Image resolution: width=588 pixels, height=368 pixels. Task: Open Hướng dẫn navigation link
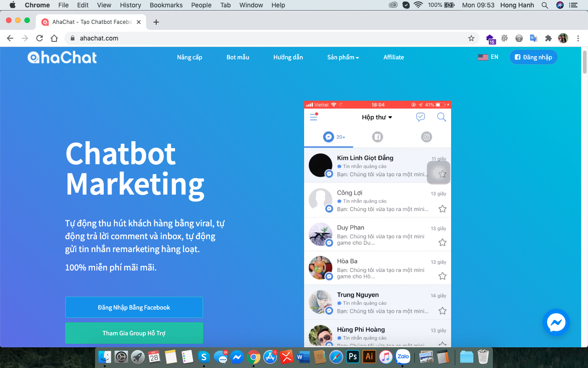point(288,57)
